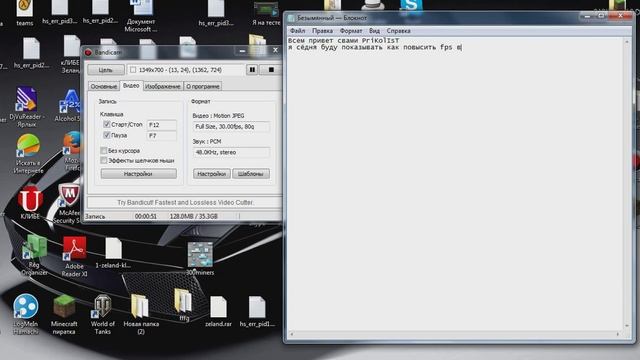Select the zeland.rar file icon
This screenshot has width=640, height=360.
218,312
